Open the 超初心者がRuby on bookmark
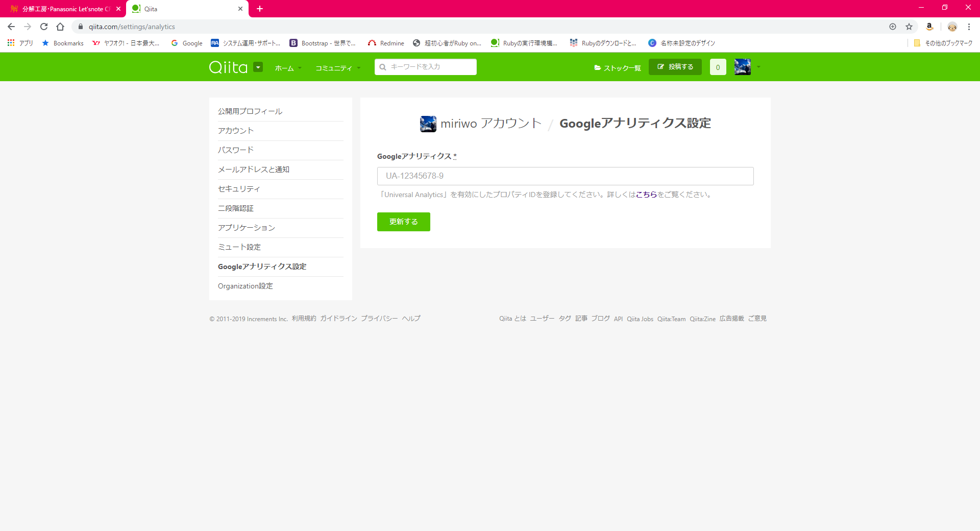This screenshot has width=980, height=531. point(447,43)
